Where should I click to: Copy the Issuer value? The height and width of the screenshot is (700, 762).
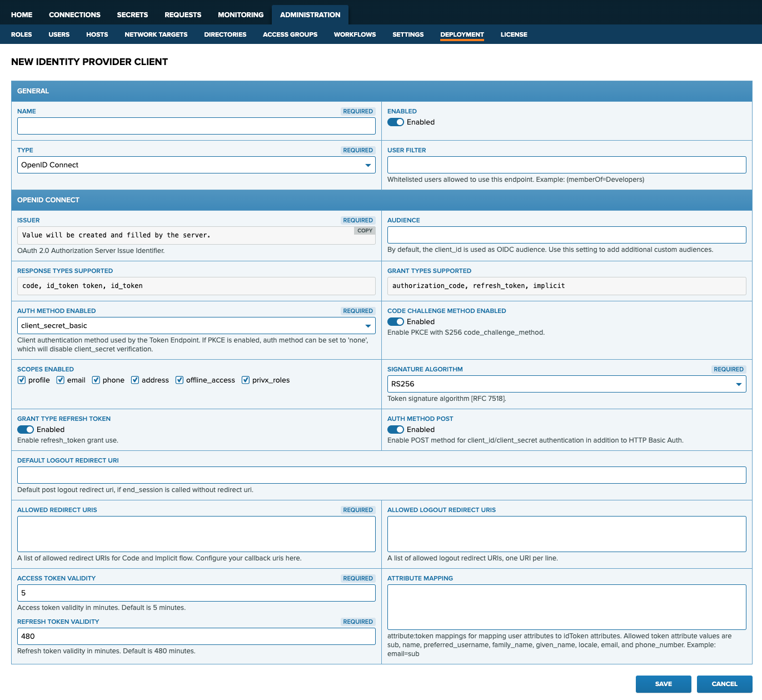coord(365,230)
